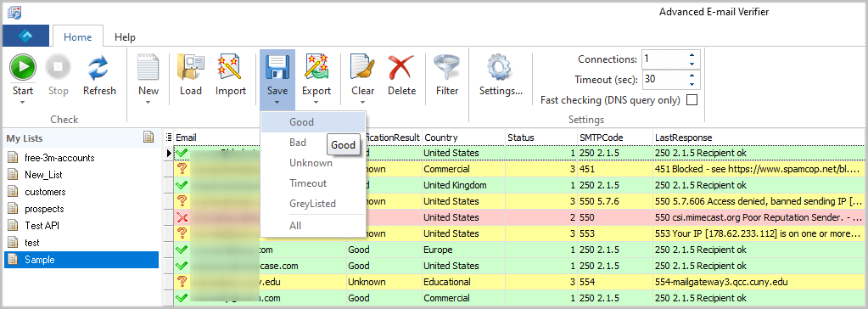Switch to the Help ribbon tab
868x309 pixels.
click(125, 37)
